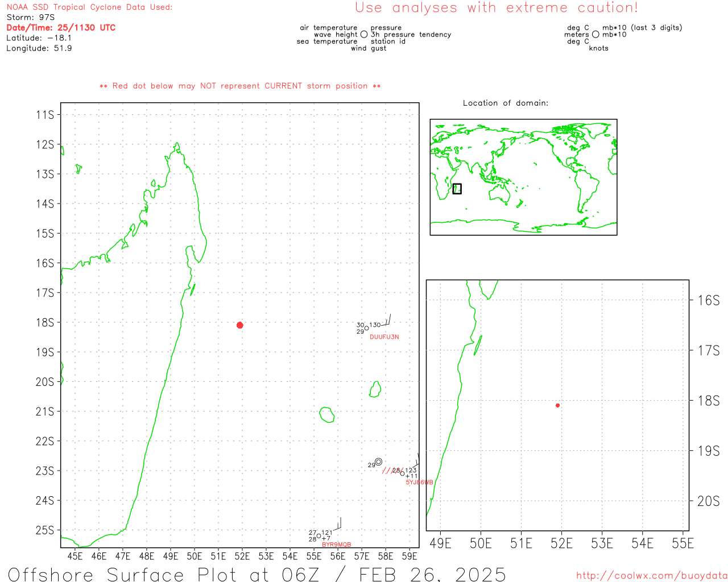Screen dimensions: 728x582
Task: Click the 16S label on inset map
Action: click(x=709, y=300)
